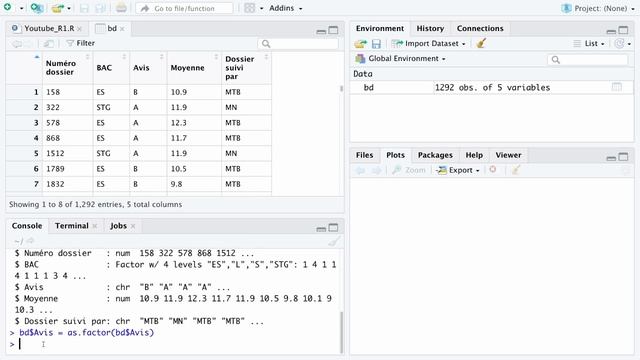Open the Addins menu
Screen dimensions: 640x360
(x=285, y=8)
